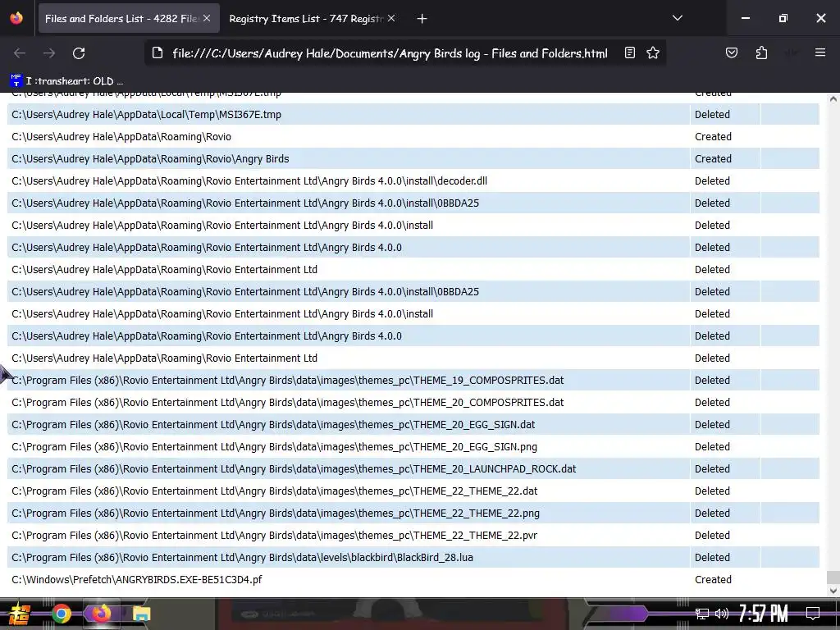Close the Registry Items List tab
This screenshot has height=630, width=840.
click(x=391, y=18)
